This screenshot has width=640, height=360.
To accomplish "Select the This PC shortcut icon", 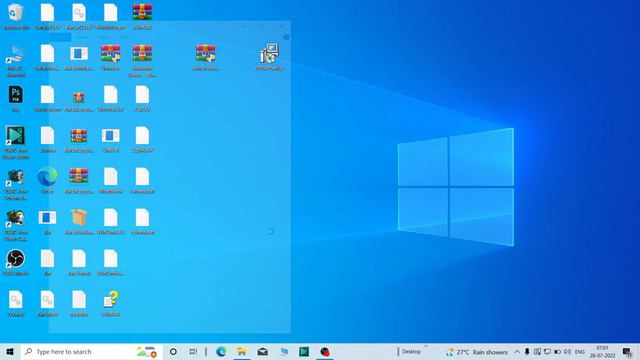I will [x=16, y=60].
